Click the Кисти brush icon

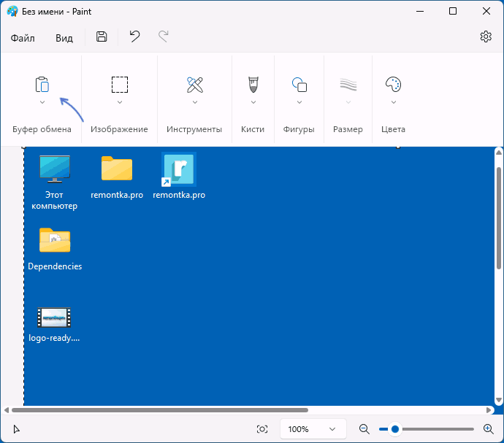click(253, 85)
